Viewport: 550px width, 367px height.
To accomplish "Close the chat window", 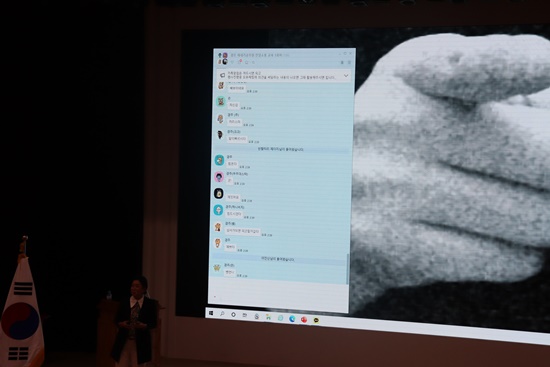I will 350,53.
